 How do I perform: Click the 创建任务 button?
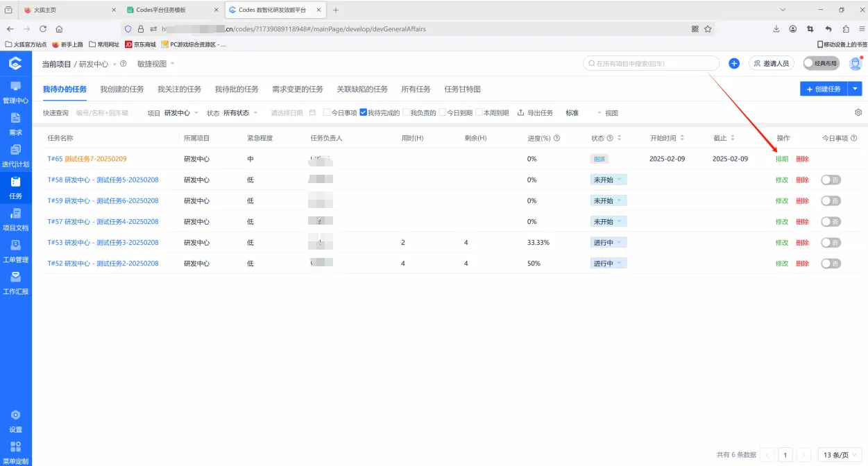click(824, 89)
